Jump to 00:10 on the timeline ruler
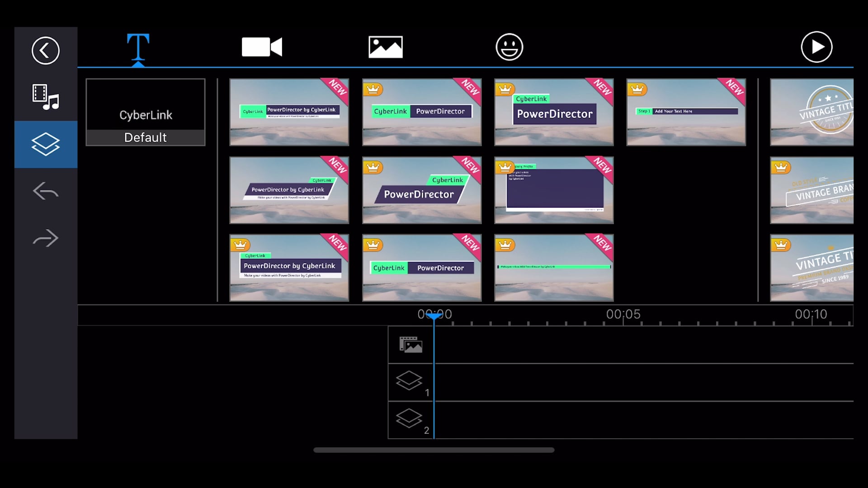Viewport: 868px width, 488px height. [811, 314]
